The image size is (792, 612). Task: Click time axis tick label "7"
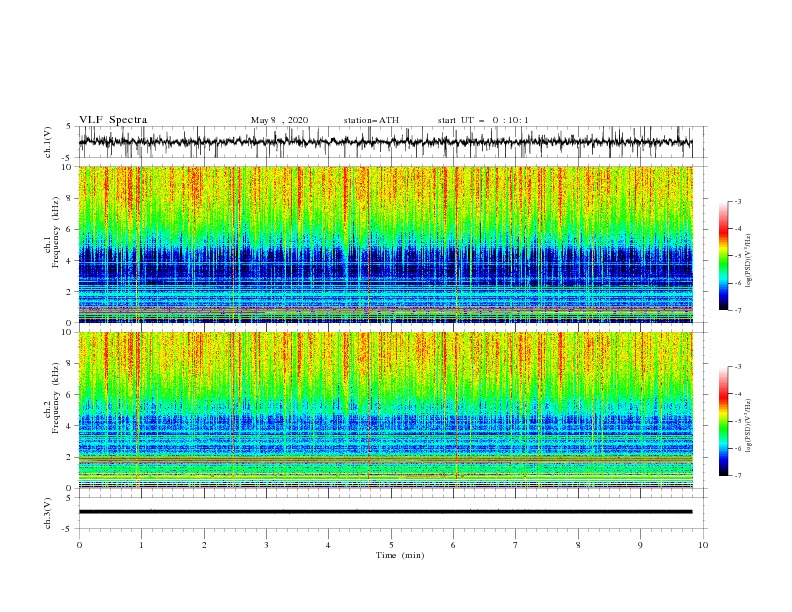516,545
